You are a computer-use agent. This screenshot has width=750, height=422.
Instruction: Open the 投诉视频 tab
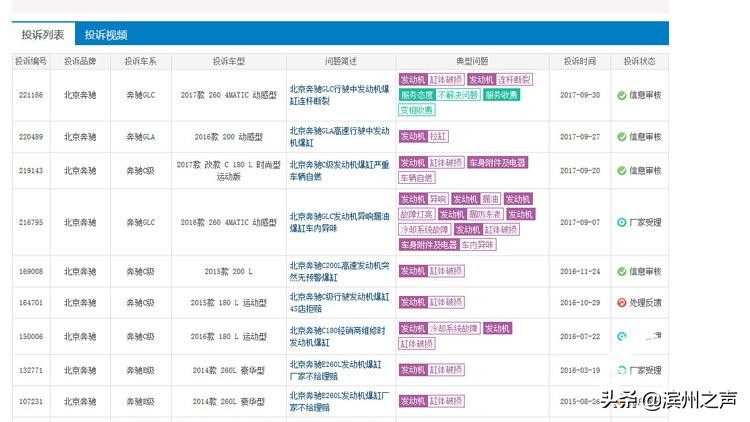tap(106, 34)
